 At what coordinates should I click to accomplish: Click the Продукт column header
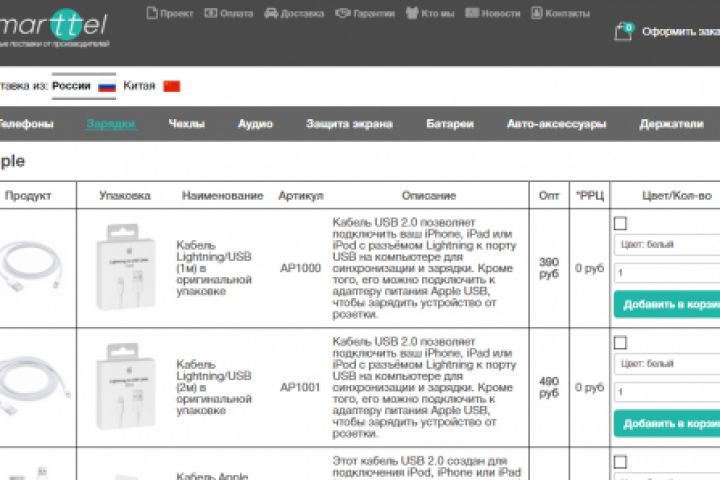coord(28,196)
